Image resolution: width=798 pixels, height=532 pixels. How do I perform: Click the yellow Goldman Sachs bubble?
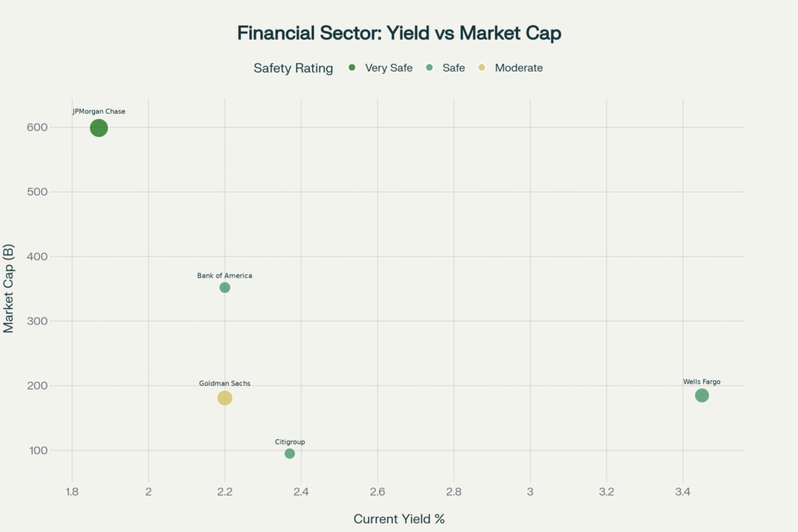[225, 398]
